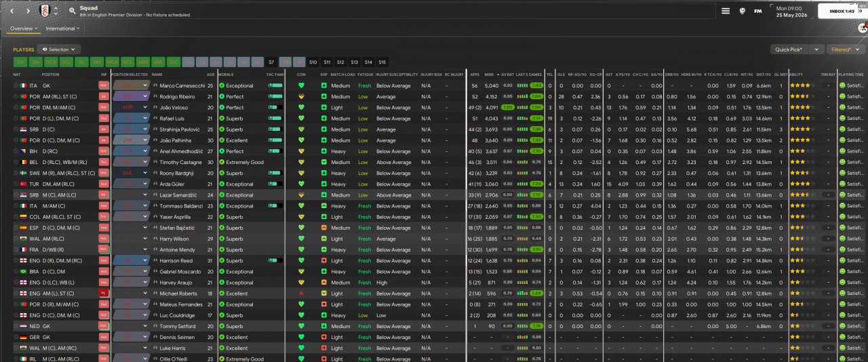This screenshot has width=868, height=362.
Task: Click the world globe icon
Action: tap(742, 11)
